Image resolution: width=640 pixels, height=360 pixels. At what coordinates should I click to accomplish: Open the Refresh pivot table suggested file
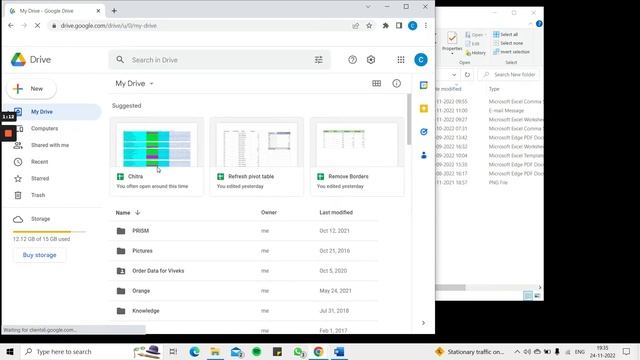257,157
